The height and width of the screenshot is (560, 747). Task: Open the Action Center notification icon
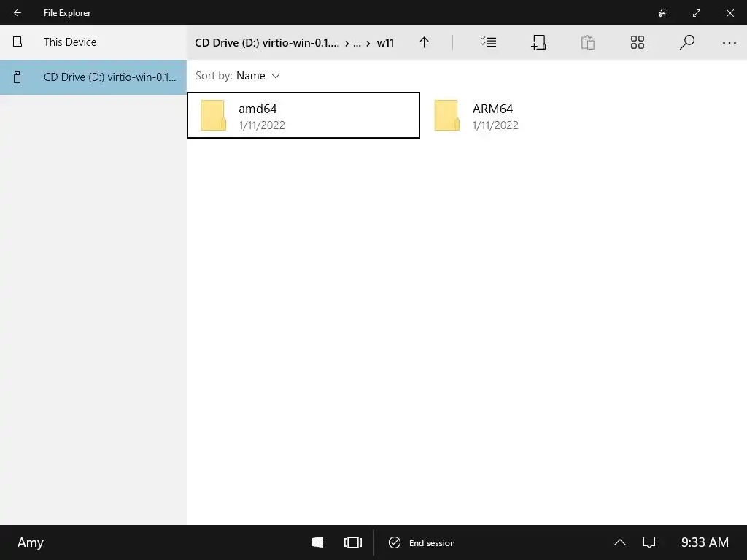coord(649,542)
